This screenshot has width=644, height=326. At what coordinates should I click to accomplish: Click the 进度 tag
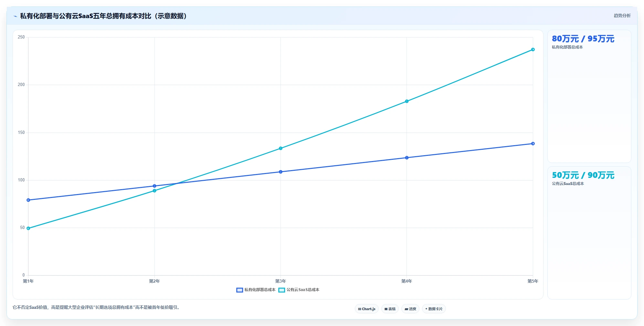[x=410, y=309]
